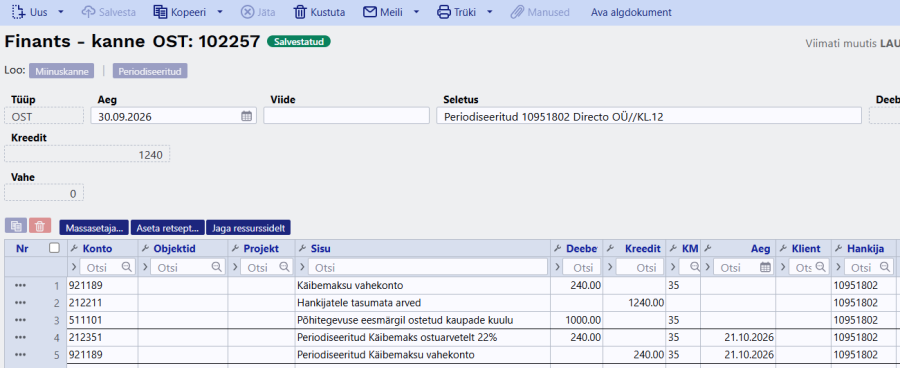Click the Kopeeri copy icon
This screenshot has height=368, width=900.
160,12
